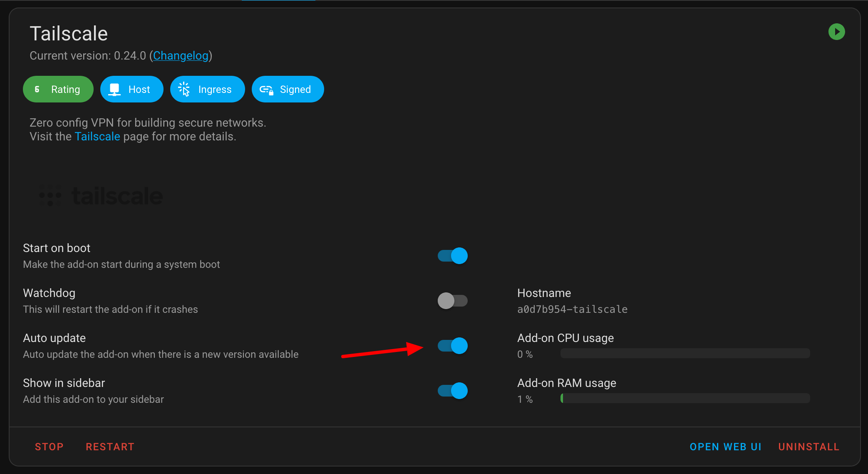Click RESTART to restart the add-on
Viewport: 868px width, 474px height.
[110, 446]
